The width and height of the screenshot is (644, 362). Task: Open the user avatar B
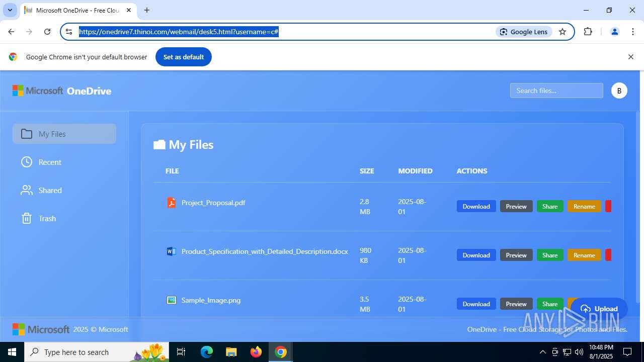[x=619, y=90]
